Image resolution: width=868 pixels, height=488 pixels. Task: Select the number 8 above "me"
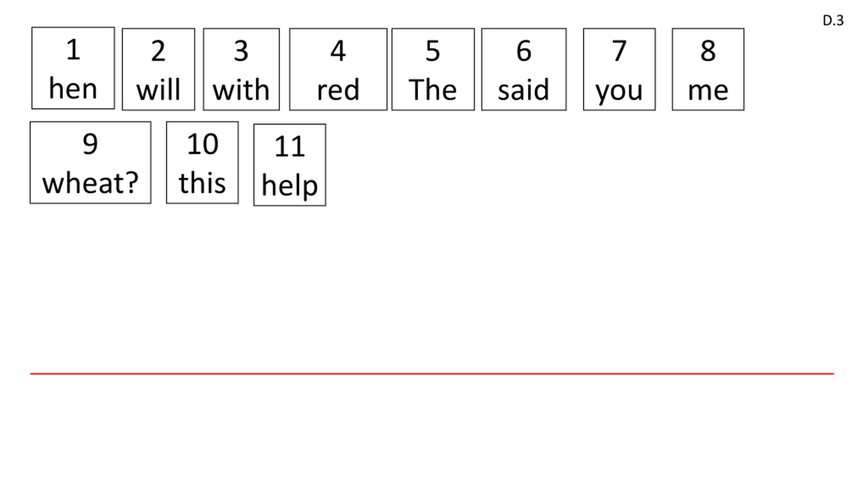pos(708,51)
